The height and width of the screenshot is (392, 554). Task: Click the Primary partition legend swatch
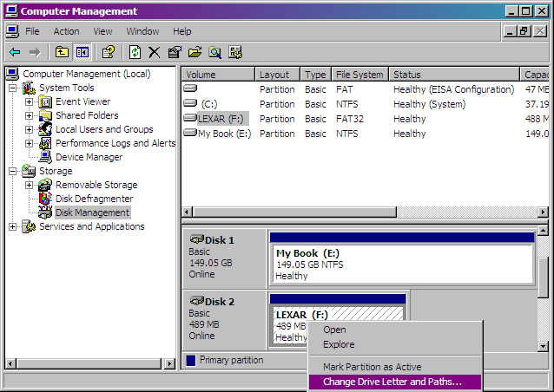pyautogui.click(x=191, y=360)
